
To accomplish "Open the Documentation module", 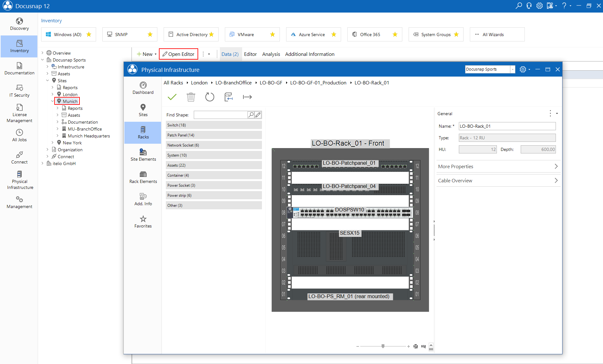I will tap(19, 69).
